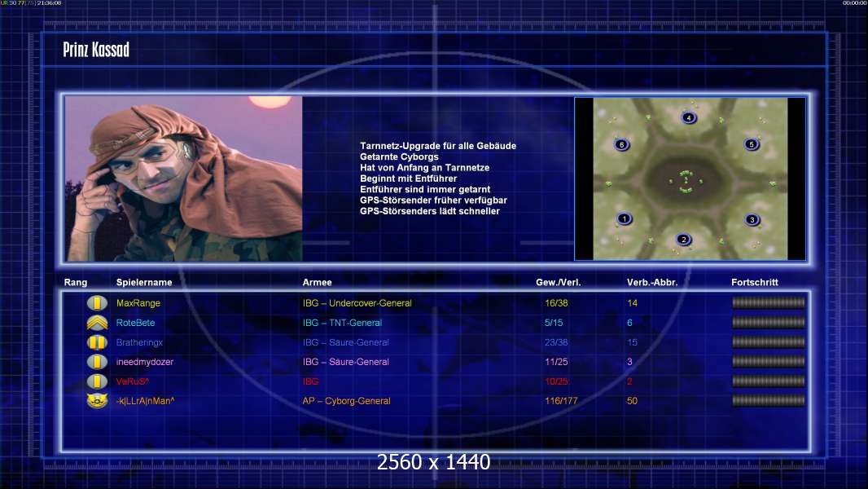
Task: Click 'GPS-Störsenders lädt schneller' line
Action: pyautogui.click(x=430, y=211)
